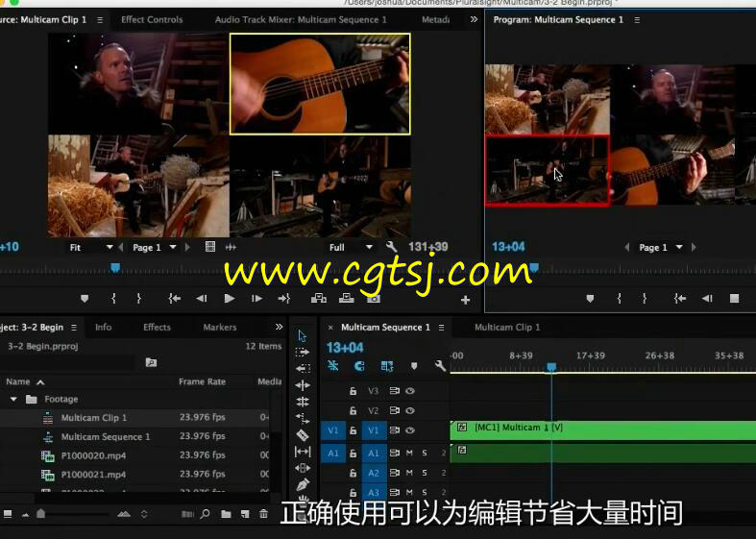Mark In point in Source monitor
The width and height of the screenshot is (756, 539).
tap(113, 299)
